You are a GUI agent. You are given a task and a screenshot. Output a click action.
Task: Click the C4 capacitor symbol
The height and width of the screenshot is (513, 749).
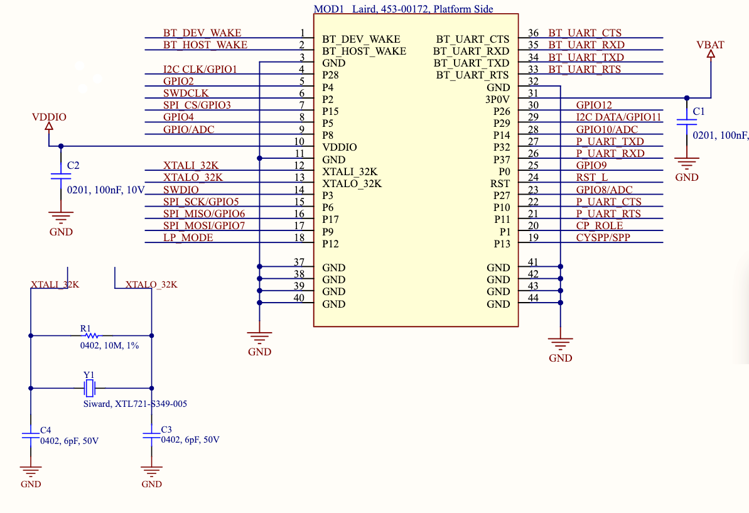click(31, 436)
